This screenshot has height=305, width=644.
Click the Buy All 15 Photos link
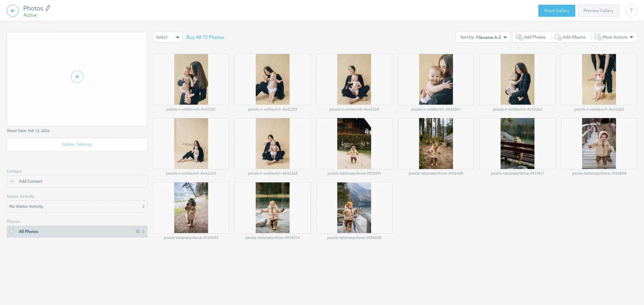[x=205, y=37]
